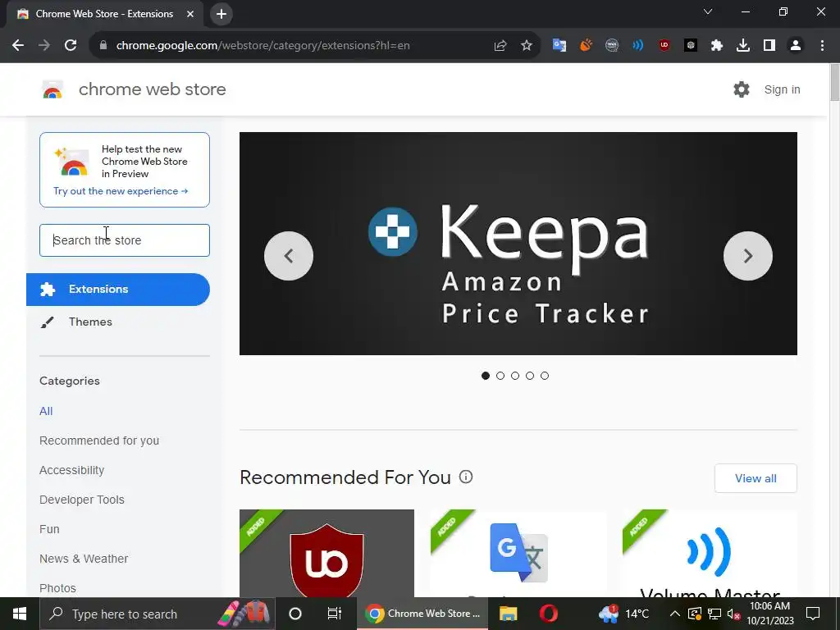Select the third carousel dot

click(x=515, y=376)
